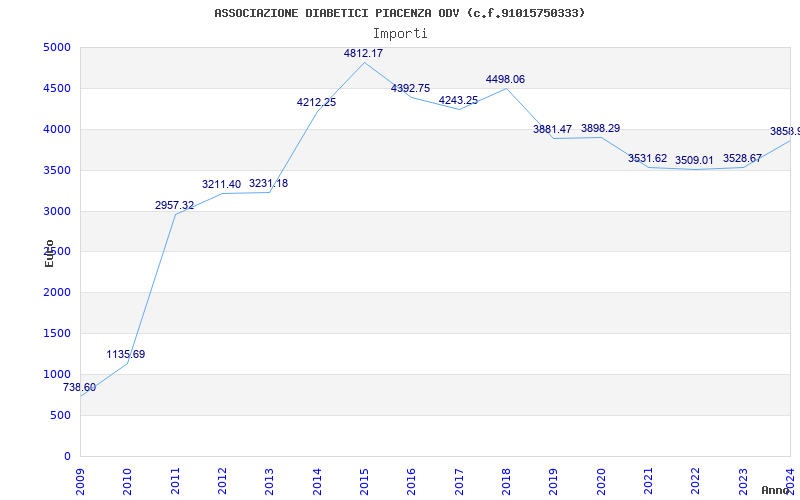Select the 3898.29 data label
The width and height of the screenshot is (800, 500).
pyautogui.click(x=601, y=128)
